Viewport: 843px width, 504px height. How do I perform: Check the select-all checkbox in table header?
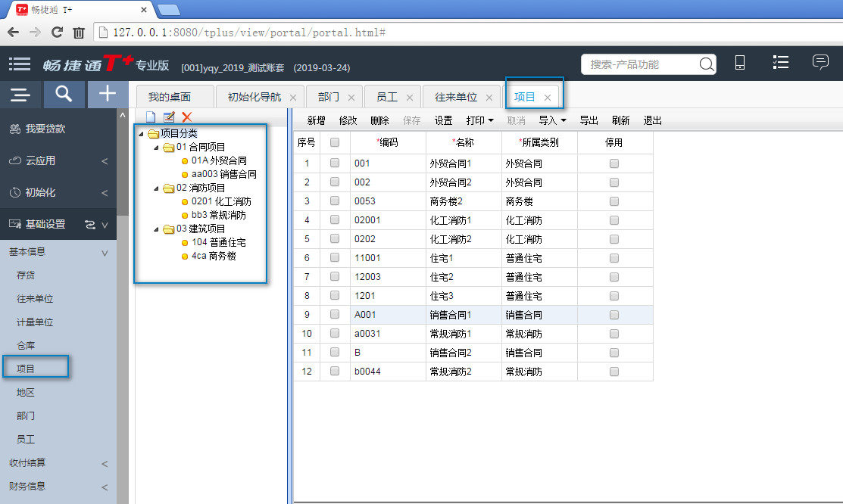click(x=335, y=142)
